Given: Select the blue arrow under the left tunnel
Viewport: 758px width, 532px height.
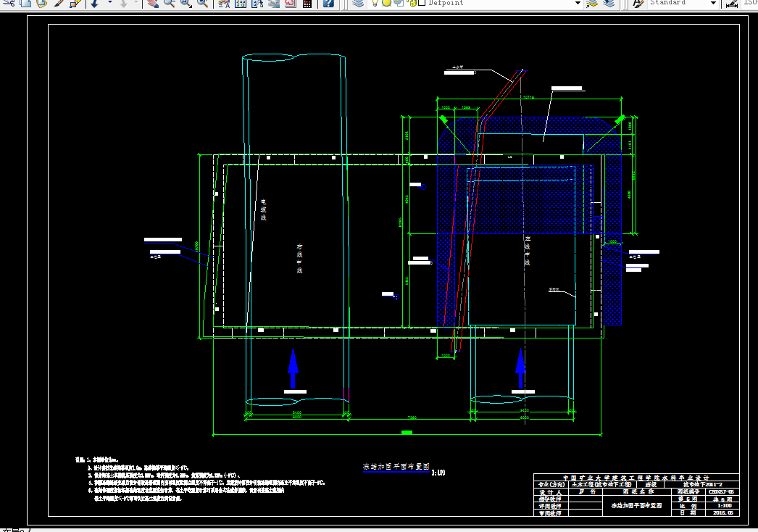Looking at the screenshot, I should click(293, 368).
